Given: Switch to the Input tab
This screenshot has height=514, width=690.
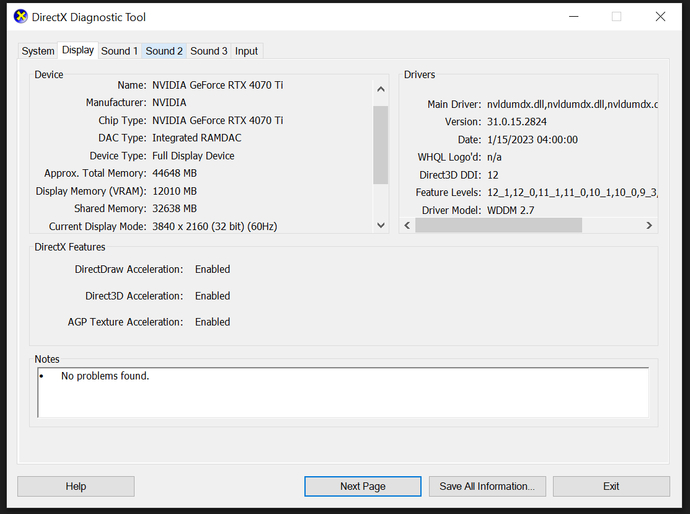Looking at the screenshot, I should (246, 51).
